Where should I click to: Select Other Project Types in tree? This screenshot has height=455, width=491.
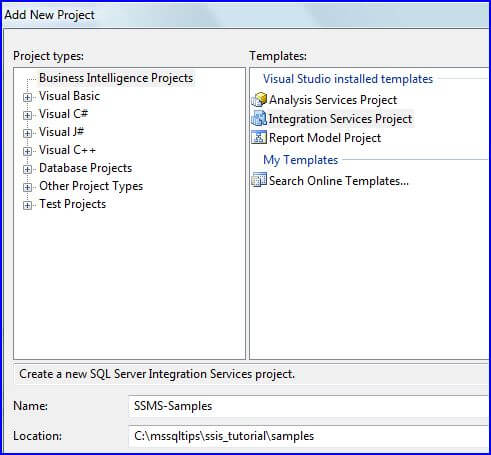(91, 186)
